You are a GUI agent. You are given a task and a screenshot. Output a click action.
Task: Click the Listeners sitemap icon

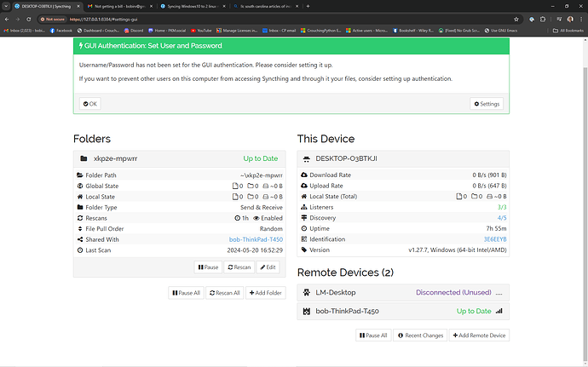pyautogui.click(x=304, y=207)
